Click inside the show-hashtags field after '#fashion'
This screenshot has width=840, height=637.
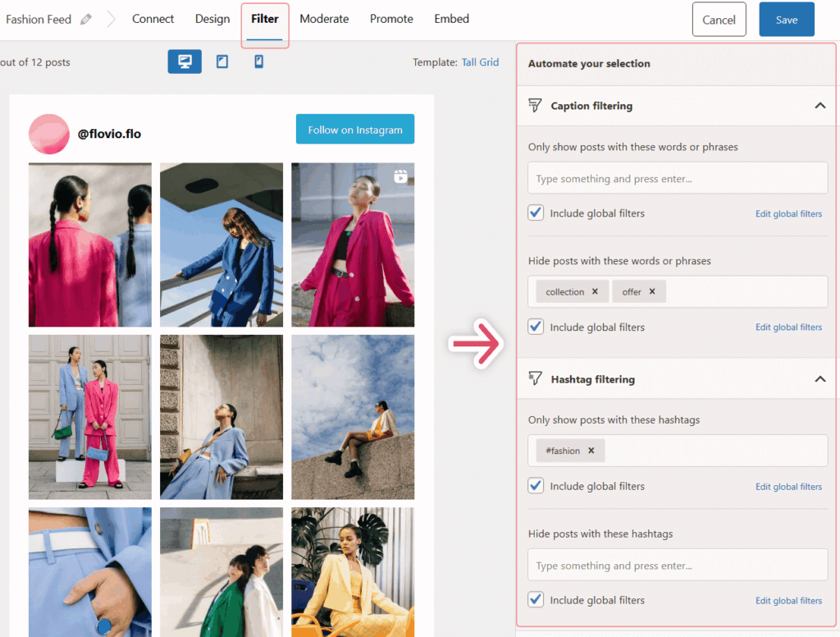(715, 451)
